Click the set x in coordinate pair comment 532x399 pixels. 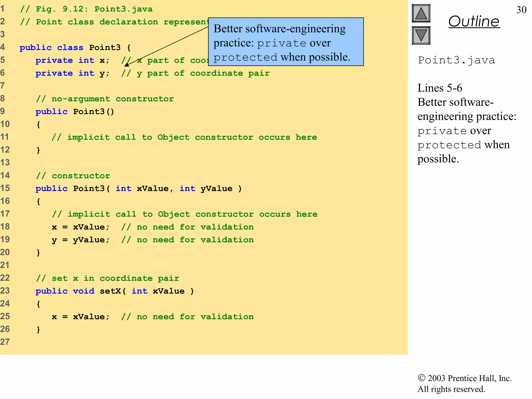pyautogui.click(x=108, y=278)
